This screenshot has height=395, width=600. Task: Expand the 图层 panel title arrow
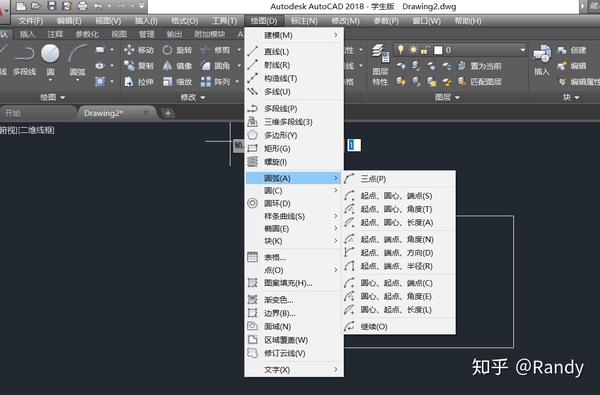click(457, 98)
